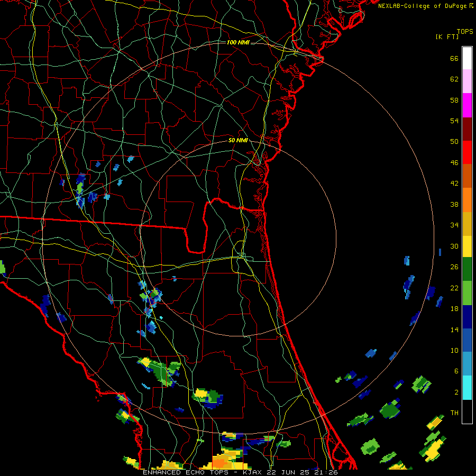Click the bright red 50 kft legend swatch
This screenshot has height=476, width=476.
467,152
